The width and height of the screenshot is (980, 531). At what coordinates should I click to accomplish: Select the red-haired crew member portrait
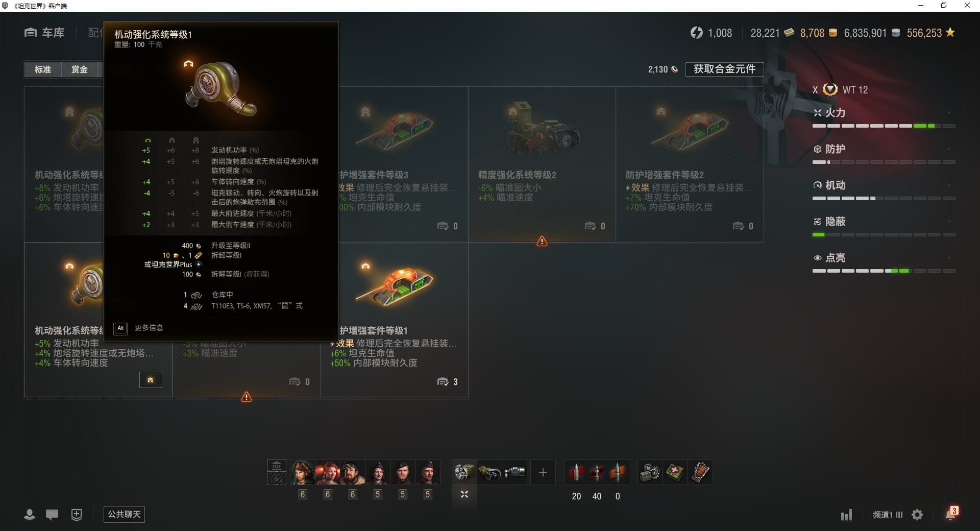point(327,472)
